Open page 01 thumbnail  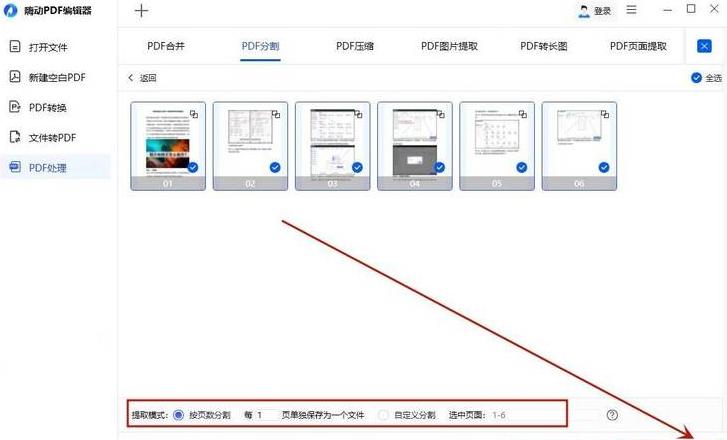(168, 146)
